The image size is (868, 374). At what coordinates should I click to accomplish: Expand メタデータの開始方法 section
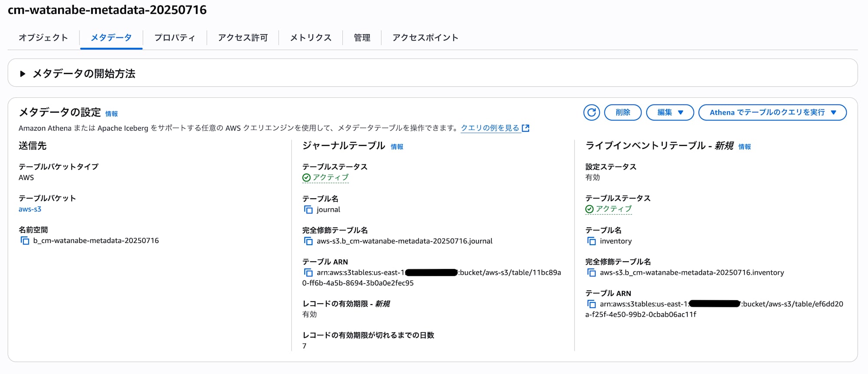point(23,74)
